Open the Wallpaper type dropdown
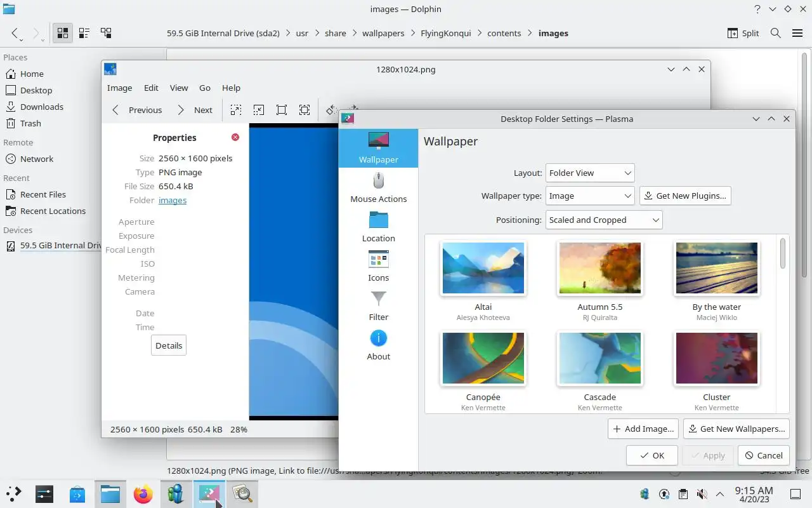 click(x=590, y=196)
